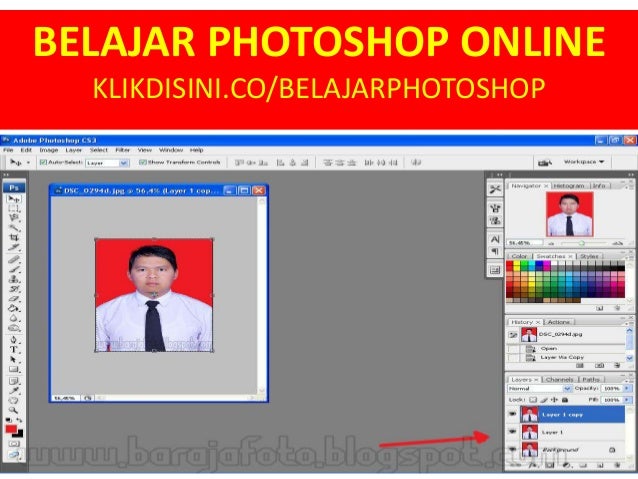Open the Character panel from dock
Viewport: 638px width, 479px height.
point(495,239)
